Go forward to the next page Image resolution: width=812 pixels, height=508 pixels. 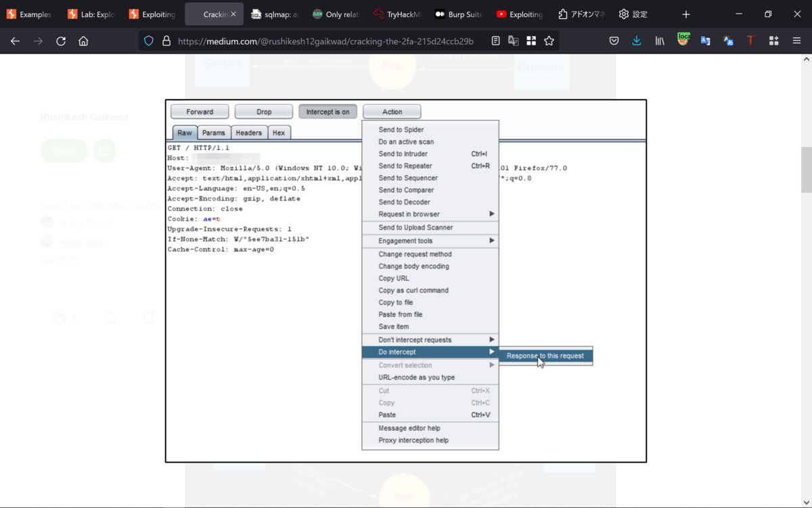tap(38, 41)
